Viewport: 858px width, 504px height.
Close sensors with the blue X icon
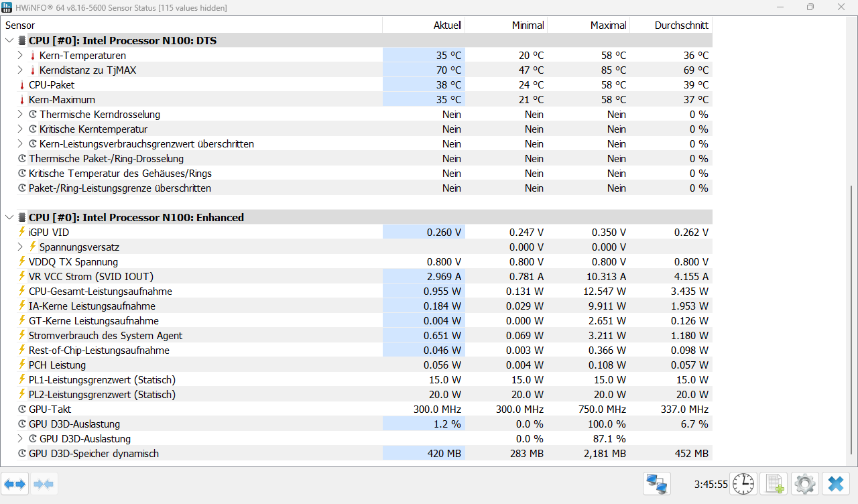coord(835,483)
